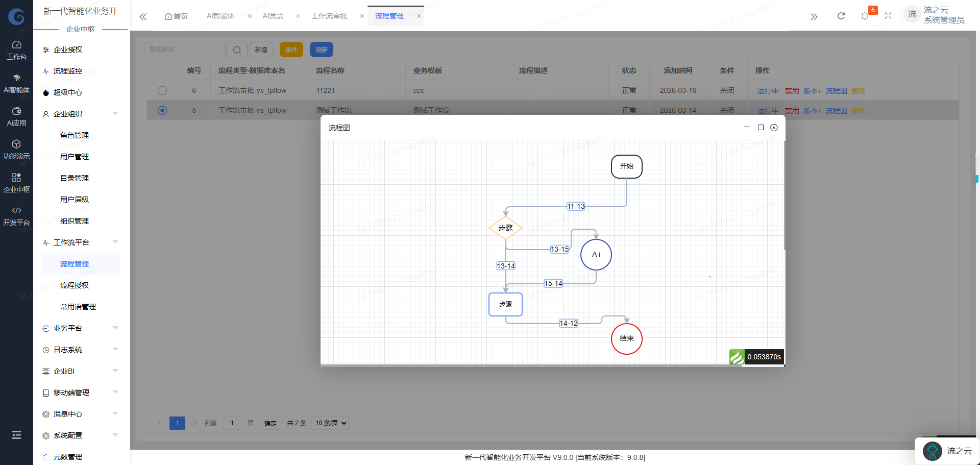Refresh the page using the refresh icon
Image resolution: width=980 pixels, height=465 pixels.
pyautogui.click(x=841, y=16)
